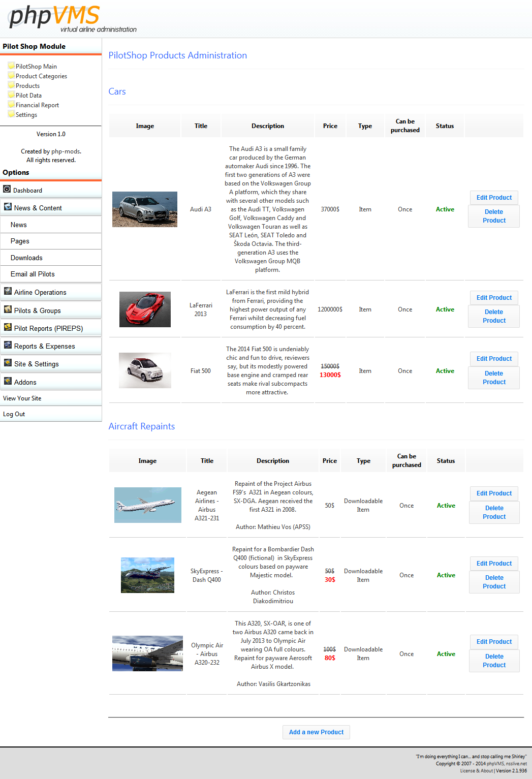Expand the Airline Operations section

click(x=51, y=292)
